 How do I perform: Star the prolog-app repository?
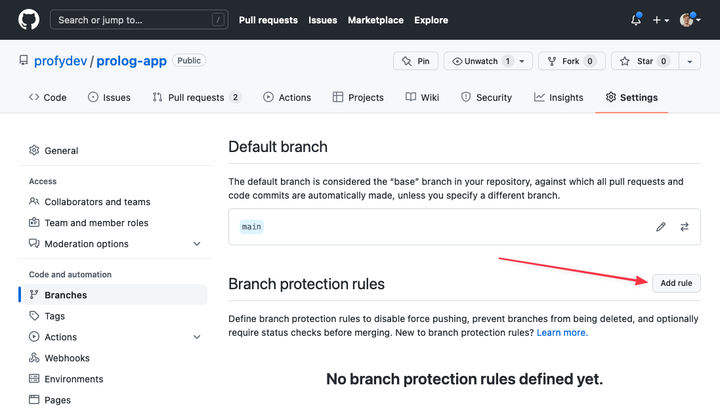point(645,61)
